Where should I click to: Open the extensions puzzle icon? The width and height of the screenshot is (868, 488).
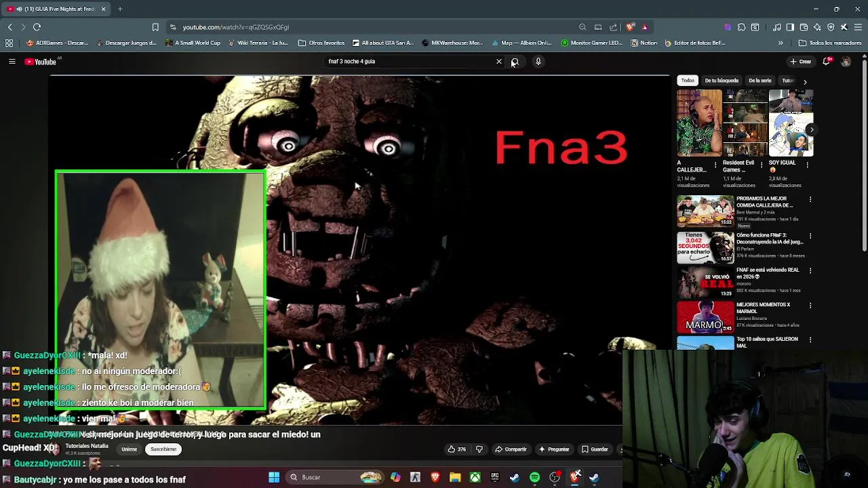tap(741, 27)
